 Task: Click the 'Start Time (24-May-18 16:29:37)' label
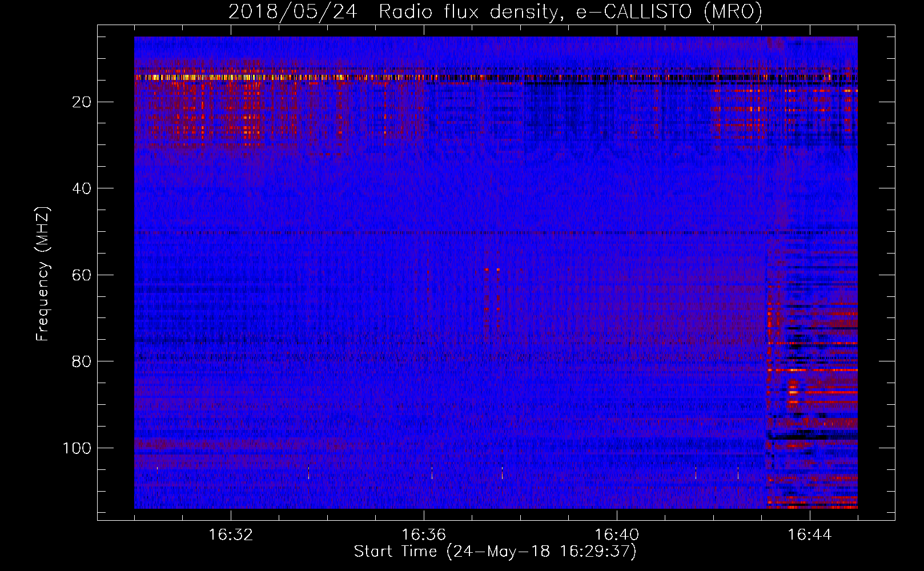pyautogui.click(x=495, y=552)
